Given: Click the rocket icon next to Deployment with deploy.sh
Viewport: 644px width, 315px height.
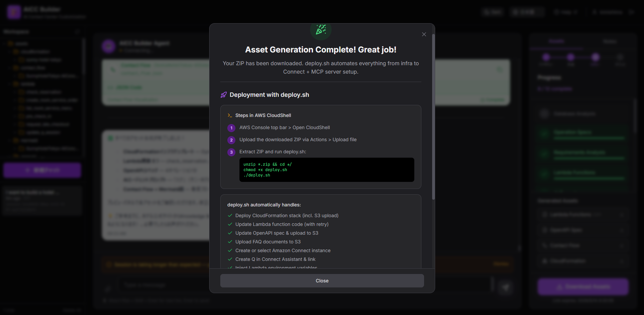Looking at the screenshot, I should point(224,95).
